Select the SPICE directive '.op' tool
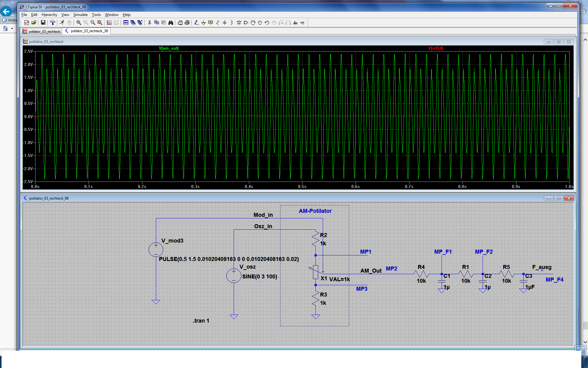Viewport: 588px width, 368px height. 303,23
